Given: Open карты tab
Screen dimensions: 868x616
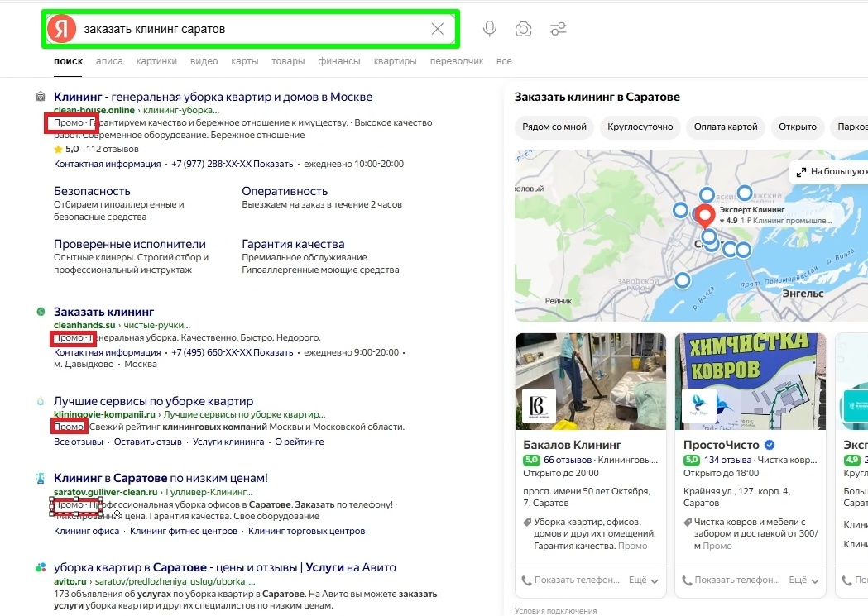Looking at the screenshot, I should [x=245, y=61].
